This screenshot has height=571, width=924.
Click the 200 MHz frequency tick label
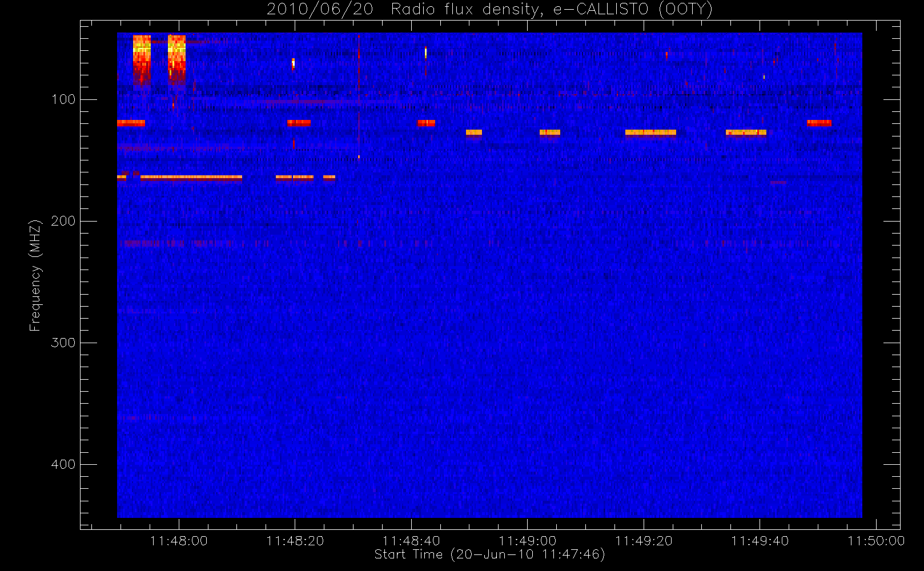pos(63,221)
